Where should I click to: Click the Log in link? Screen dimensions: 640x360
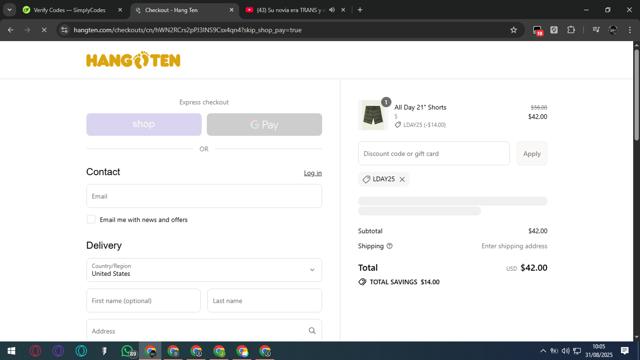(x=313, y=173)
